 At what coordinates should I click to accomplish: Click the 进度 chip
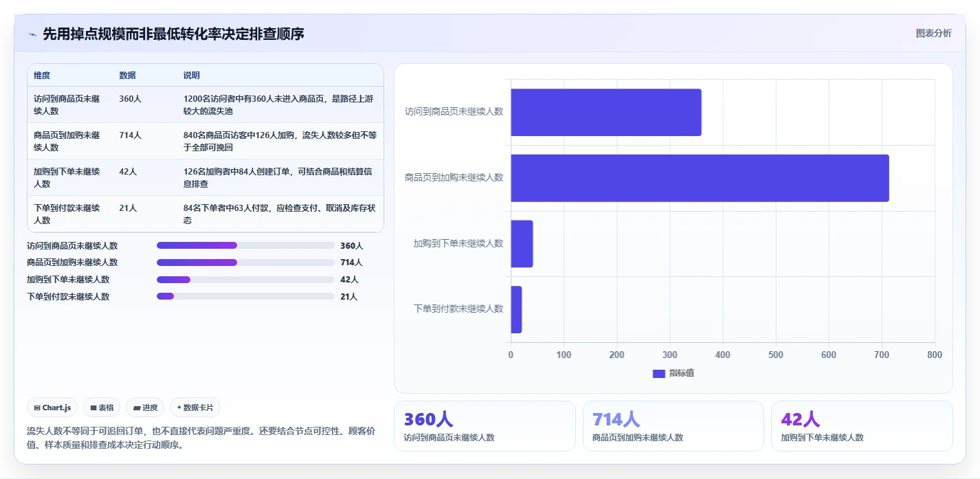[145, 408]
